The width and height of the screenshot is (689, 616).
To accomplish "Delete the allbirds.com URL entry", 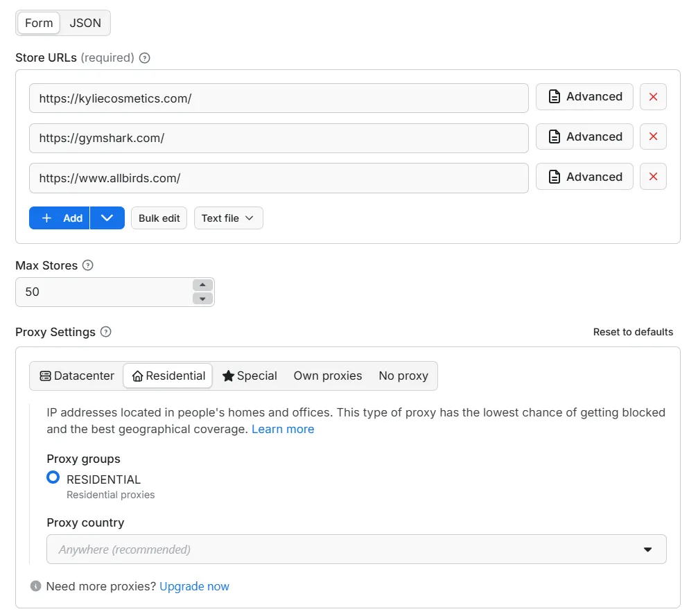I will [653, 177].
